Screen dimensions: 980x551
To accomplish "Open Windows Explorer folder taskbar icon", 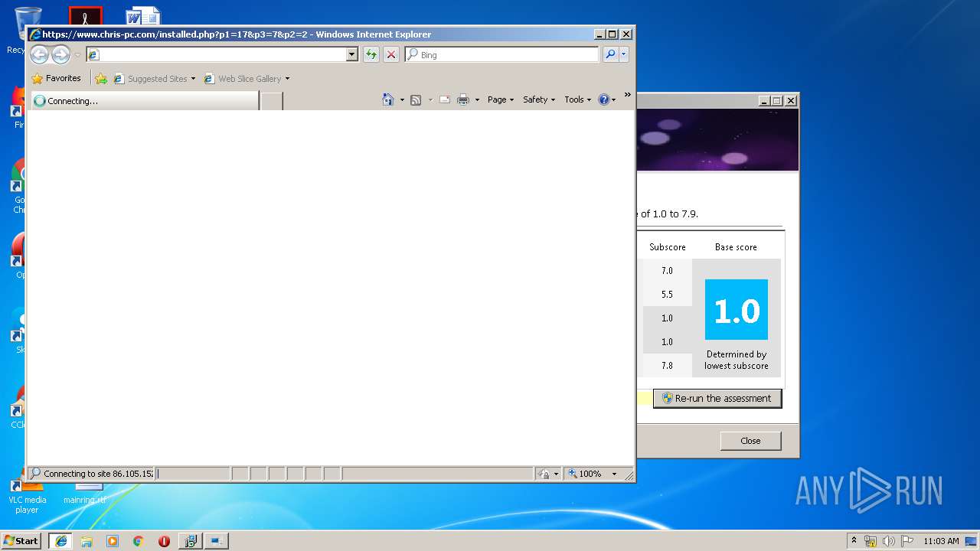I will (87, 540).
